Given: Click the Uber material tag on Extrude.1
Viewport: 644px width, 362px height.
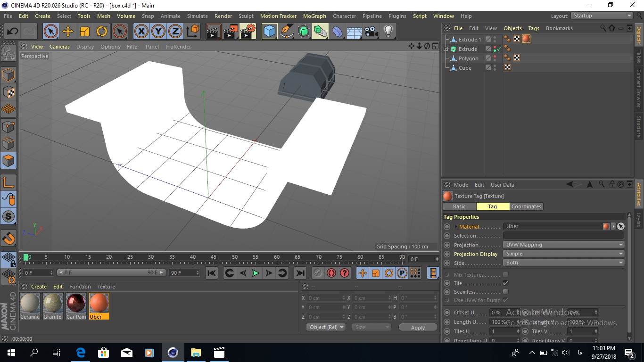Looking at the screenshot, I should pos(526,39).
